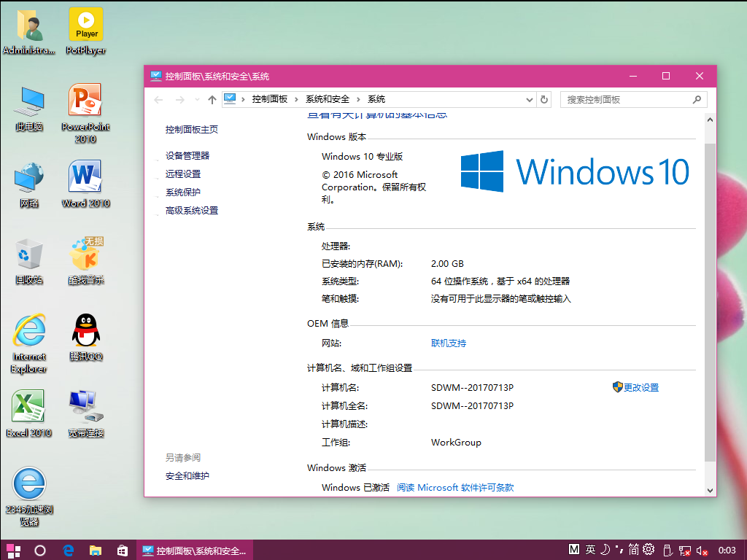The width and height of the screenshot is (747, 560).
Task: Click the system window title bar icon
Action: point(156,76)
